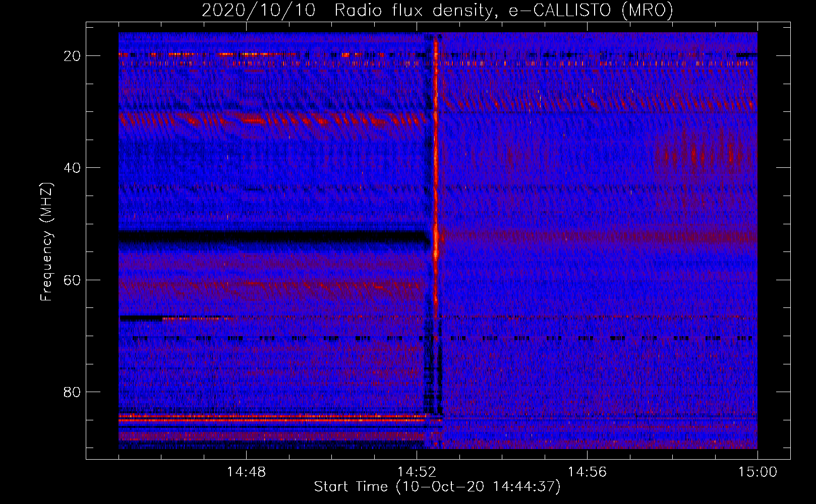Click the red striped emission band near 31 MHz
This screenshot has width=816, height=504.
pyautogui.click(x=273, y=119)
